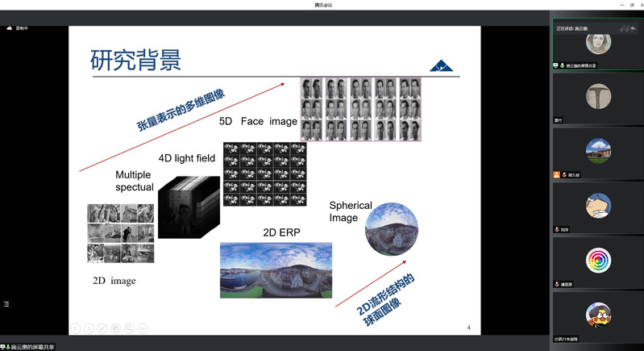The width and height of the screenshot is (644, 351).
Task: Click the 2D流形结构的球面图像 slanted text
Action: [384, 300]
